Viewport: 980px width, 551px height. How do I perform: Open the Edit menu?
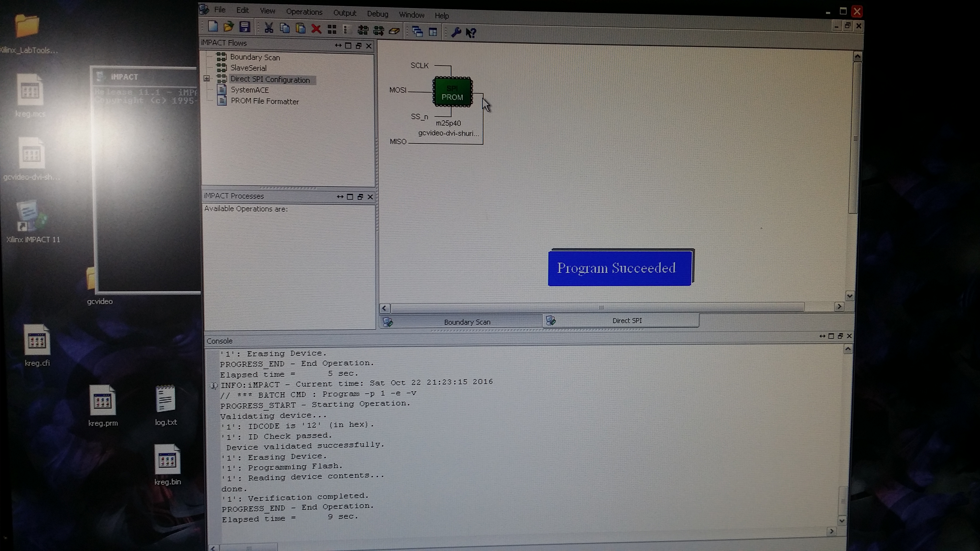pos(242,10)
